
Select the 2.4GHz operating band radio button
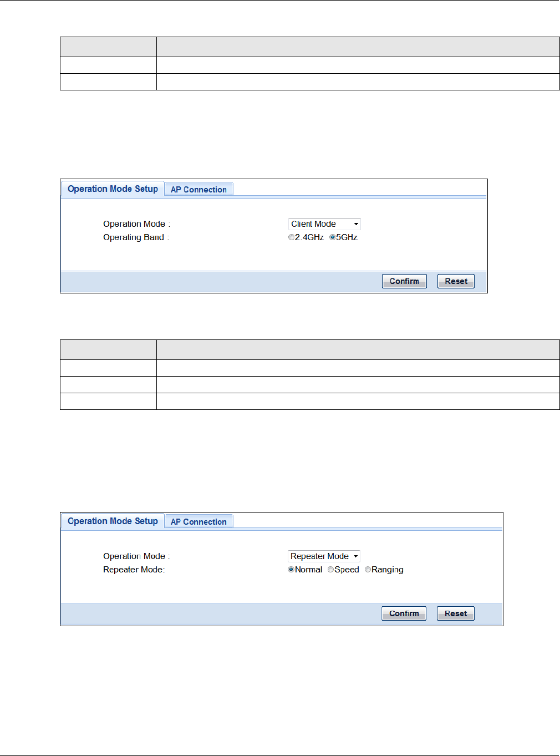click(292, 237)
